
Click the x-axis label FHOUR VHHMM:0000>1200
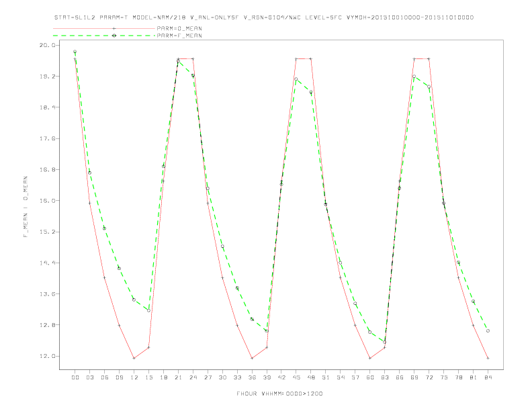(x=279, y=394)
